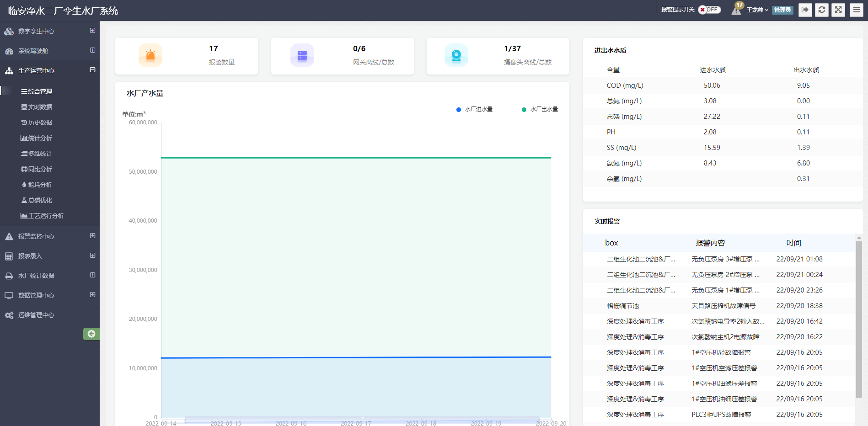Click the fullscreen icon in the header

pyautogui.click(x=838, y=10)
